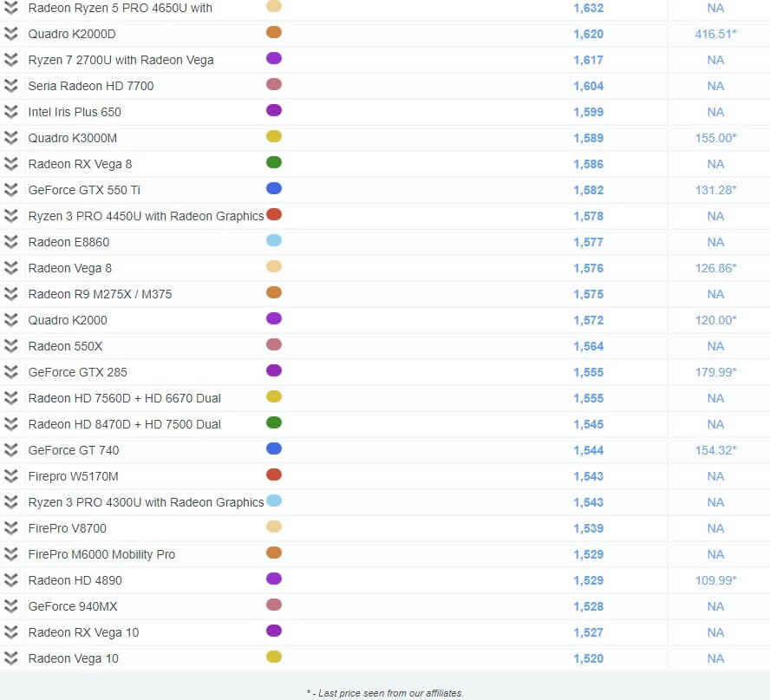The height and width of the screenshot is (700, 770).
Task: Expand the Radeon RX Vega 8 row
Action: [x=10, y=164]
